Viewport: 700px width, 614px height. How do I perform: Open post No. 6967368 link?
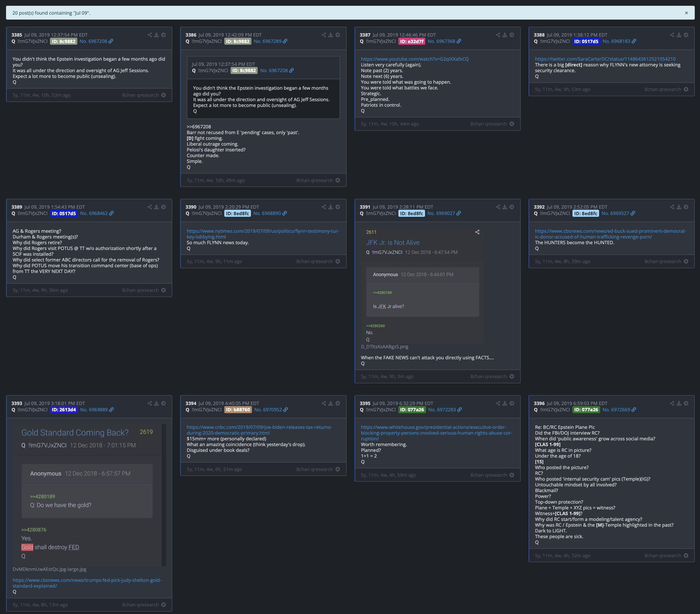tap(441, 41)
